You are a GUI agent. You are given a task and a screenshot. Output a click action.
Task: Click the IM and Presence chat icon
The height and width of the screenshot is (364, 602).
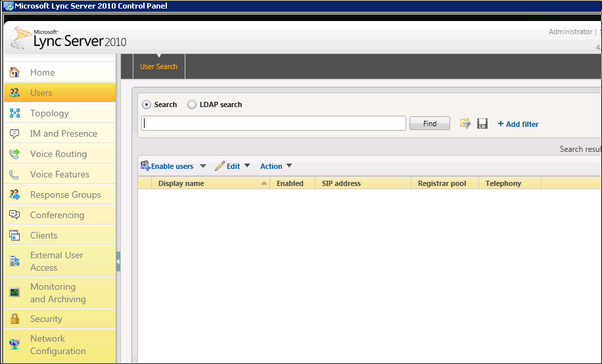tap(14, 133)
